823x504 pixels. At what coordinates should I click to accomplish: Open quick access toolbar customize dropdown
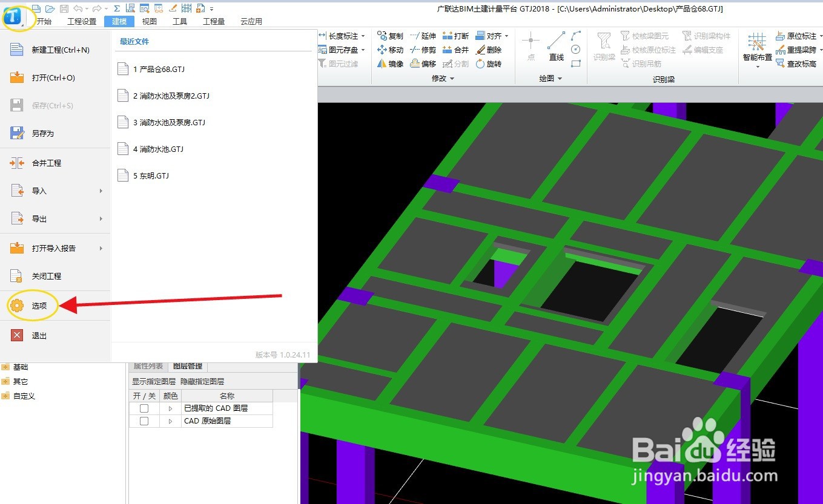tap(212, 9)
